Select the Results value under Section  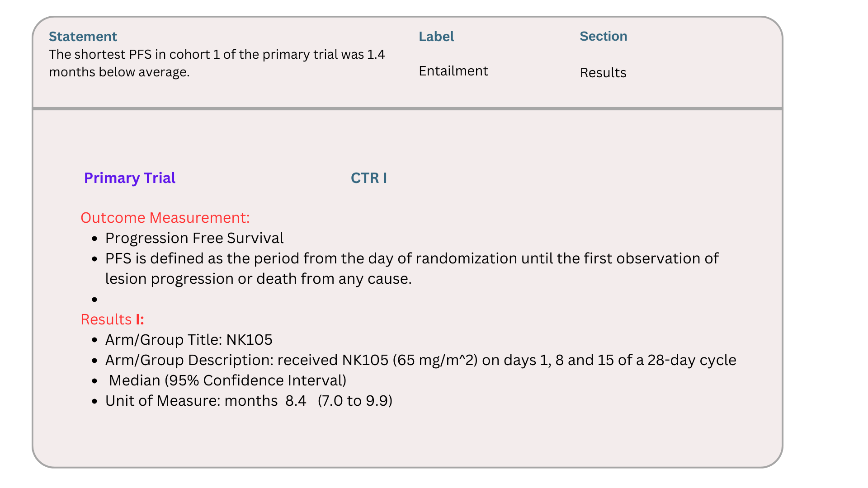603,73
